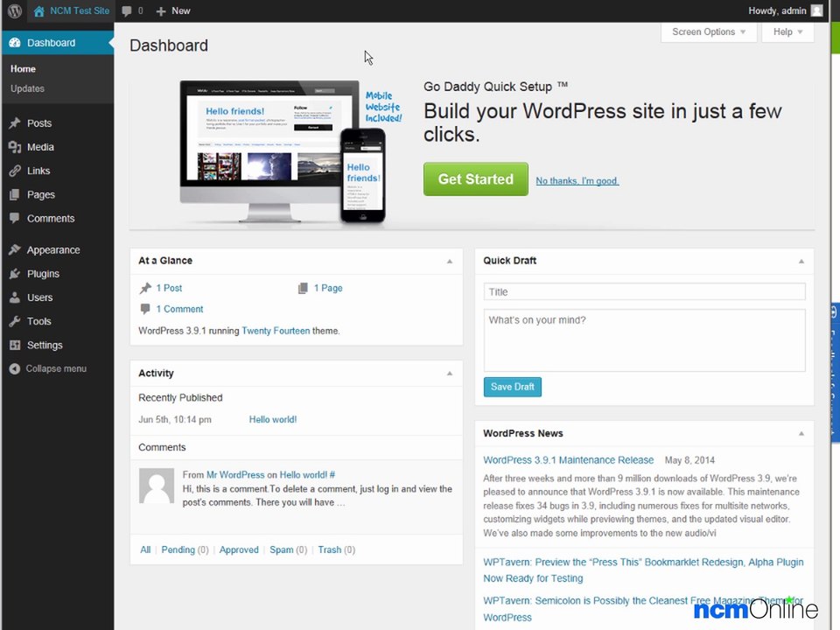The width and height of the screenshot is (840, 630).
Task: Click the Tools wrench icon in sidebar
Action: click(15, 321)
